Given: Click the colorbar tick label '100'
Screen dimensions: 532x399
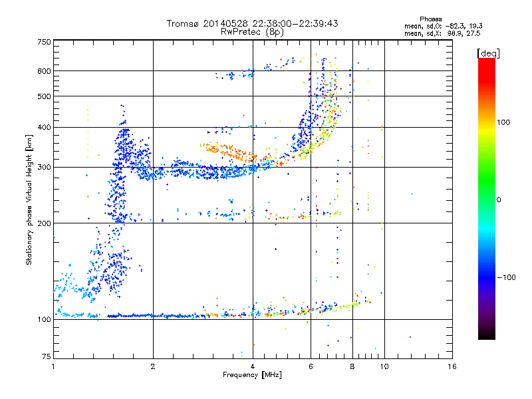Looking at the screenshot, I should (503, 122).
